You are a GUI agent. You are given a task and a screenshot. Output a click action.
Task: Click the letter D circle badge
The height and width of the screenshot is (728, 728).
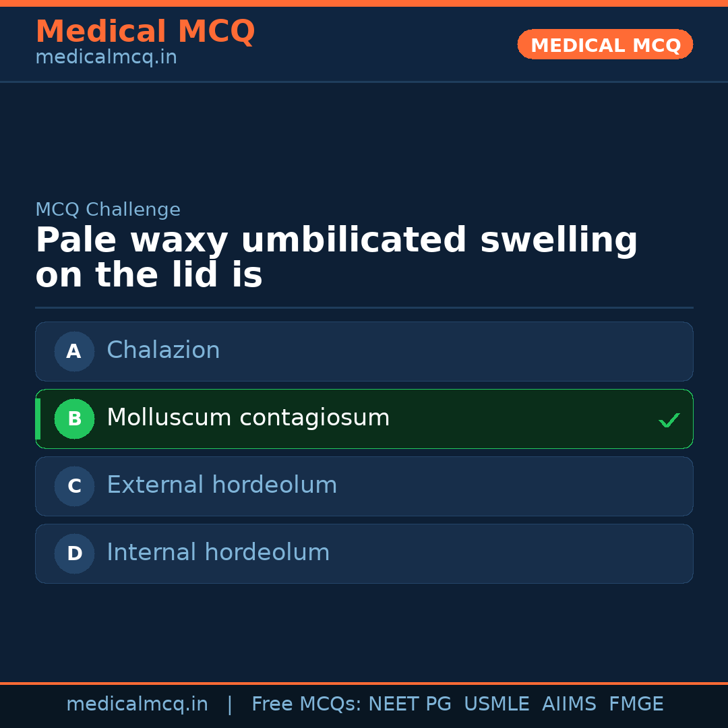(x=74, y=553)
